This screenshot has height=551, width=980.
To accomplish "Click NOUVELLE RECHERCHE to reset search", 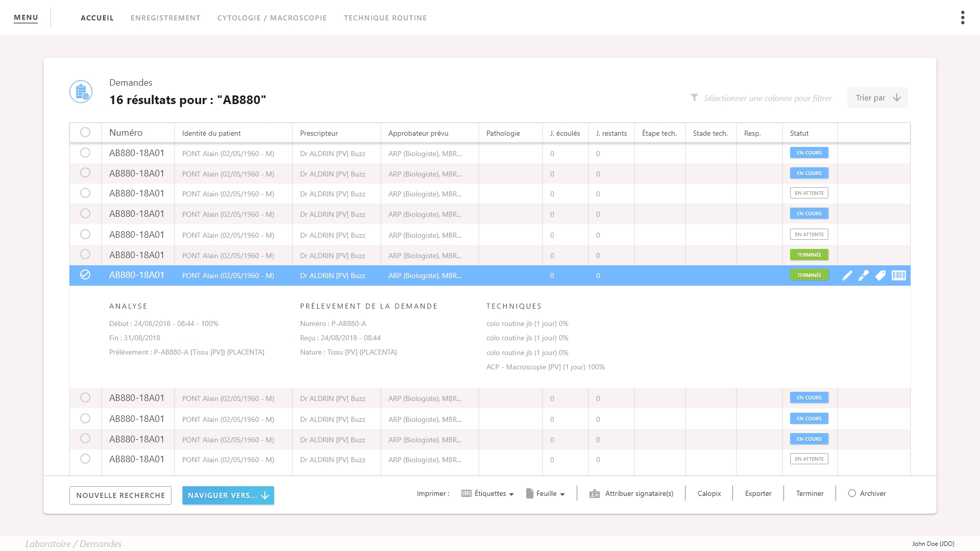I will point(120,494).
